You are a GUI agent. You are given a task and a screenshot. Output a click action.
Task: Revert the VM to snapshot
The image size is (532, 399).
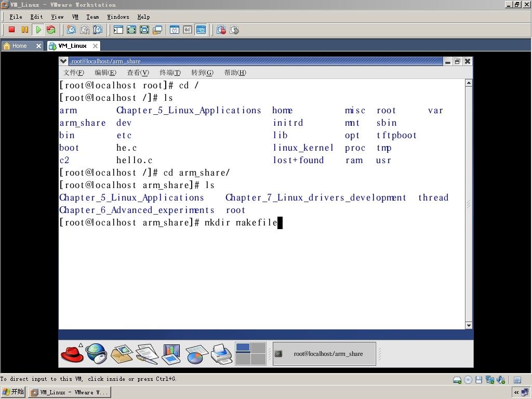[85, 30]
